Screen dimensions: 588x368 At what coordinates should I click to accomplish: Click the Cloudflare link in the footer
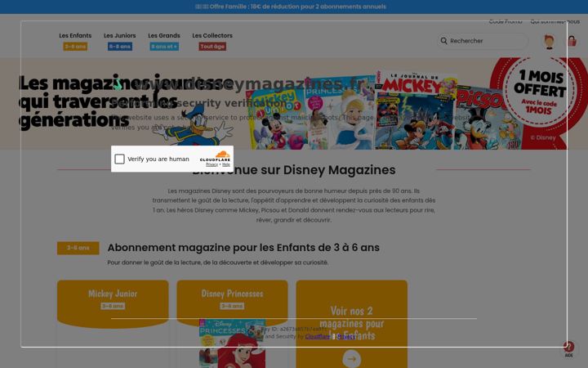(317, 336)
